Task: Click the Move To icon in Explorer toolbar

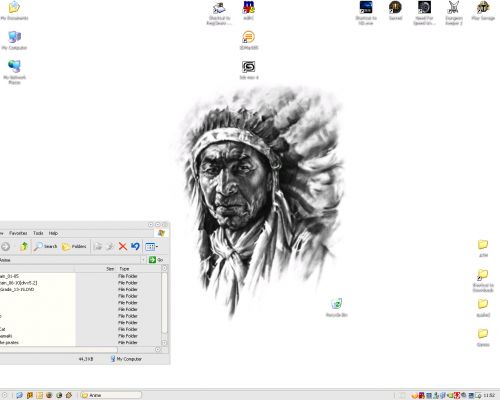Action: tap(98, 246)
